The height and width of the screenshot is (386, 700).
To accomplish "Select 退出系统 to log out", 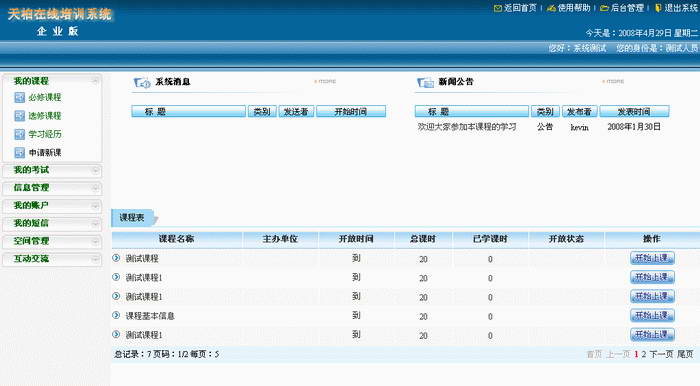I will (x=681, y=8).
